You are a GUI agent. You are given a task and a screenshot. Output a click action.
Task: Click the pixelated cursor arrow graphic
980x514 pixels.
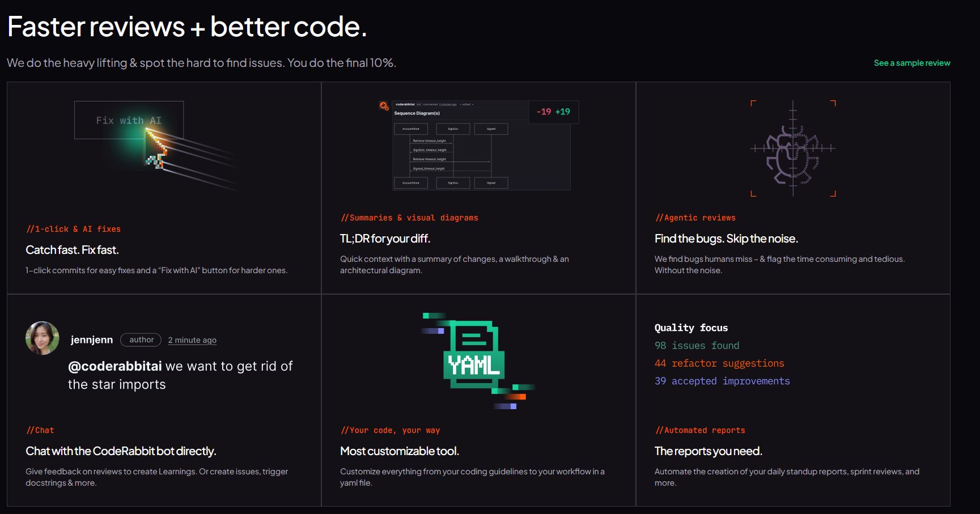156,148
